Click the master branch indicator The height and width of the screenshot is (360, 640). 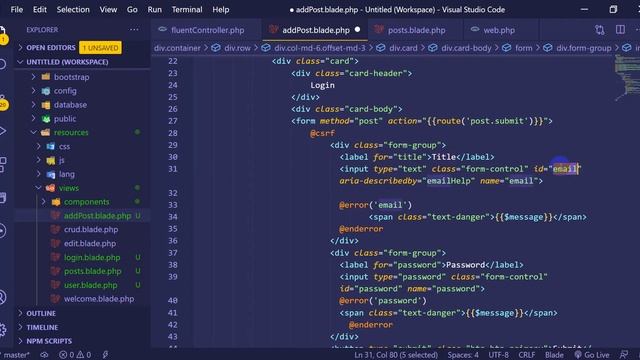click(x=16, y=355)
